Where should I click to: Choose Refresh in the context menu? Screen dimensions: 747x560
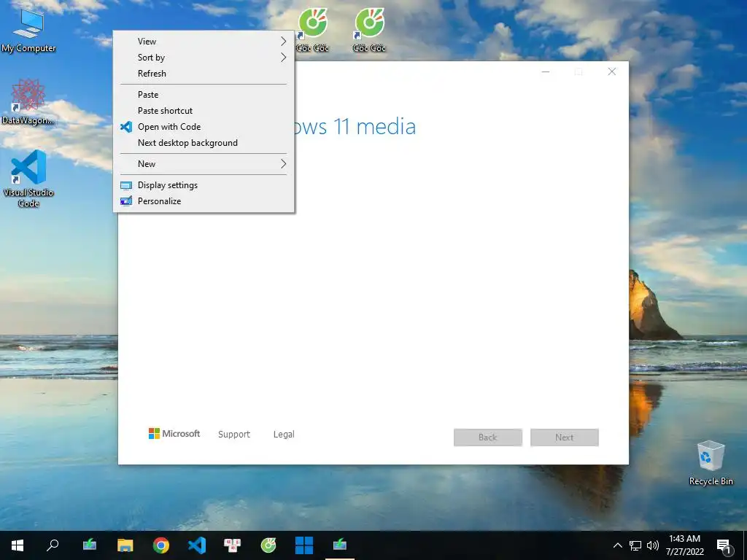click(204, 74)
